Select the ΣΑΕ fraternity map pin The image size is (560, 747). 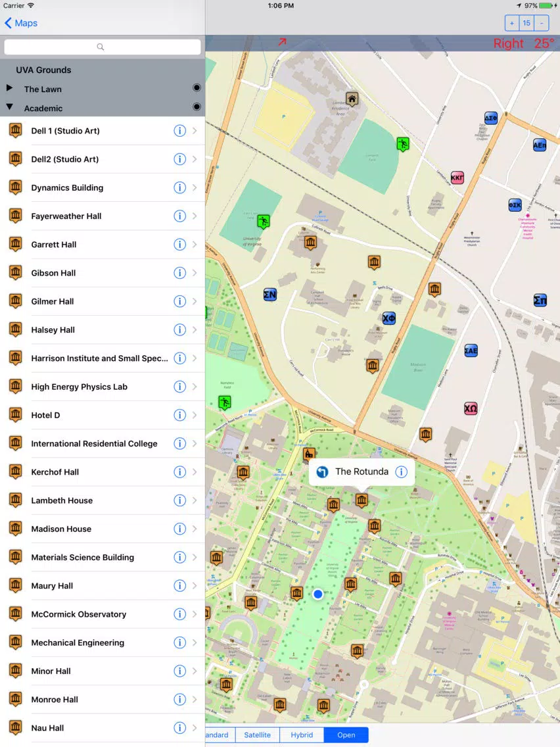[471, 350]
